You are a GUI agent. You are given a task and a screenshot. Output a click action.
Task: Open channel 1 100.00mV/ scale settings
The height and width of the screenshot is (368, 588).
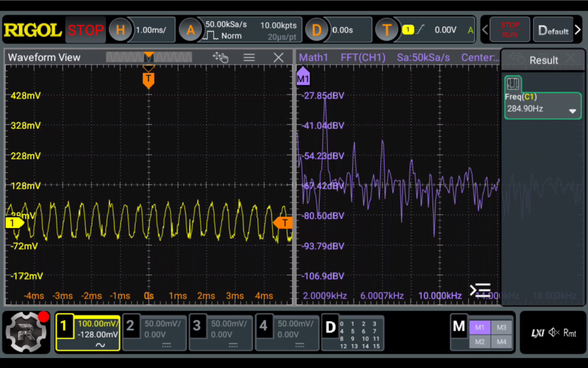(97, 323)
